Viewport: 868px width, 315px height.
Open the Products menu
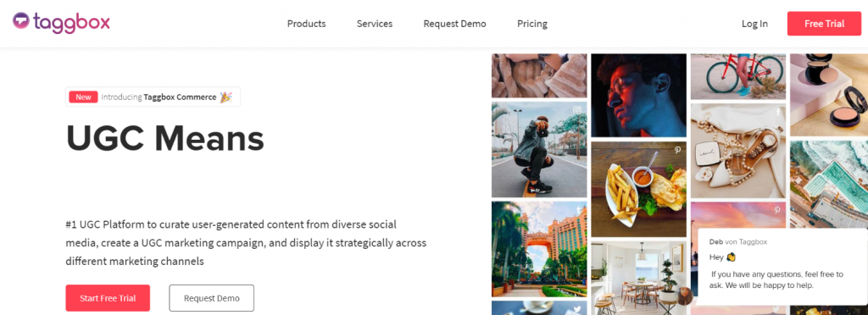click(x=306, y=24)
